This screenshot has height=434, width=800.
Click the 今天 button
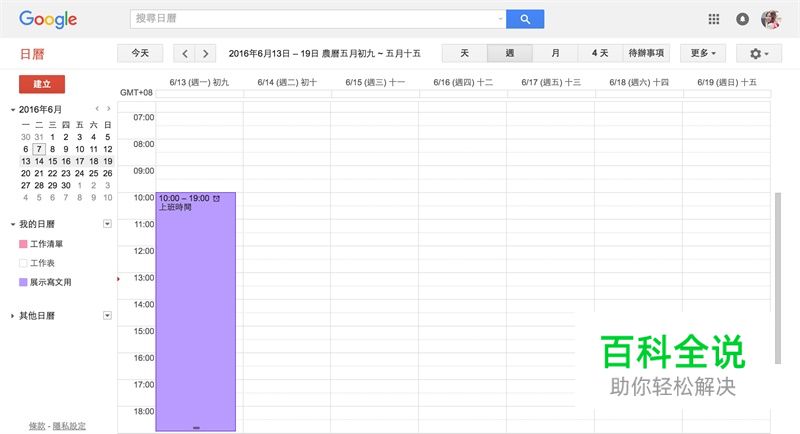pos(140,54)
